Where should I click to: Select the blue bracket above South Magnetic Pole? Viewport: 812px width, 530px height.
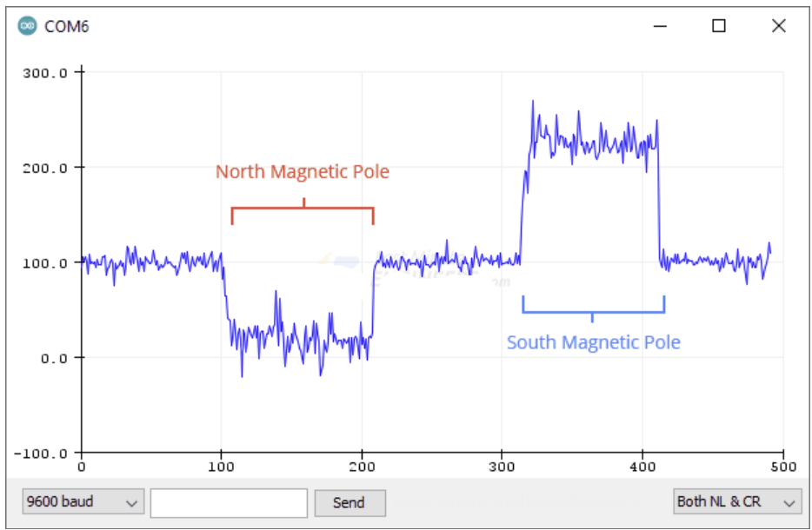pos(593,310)
